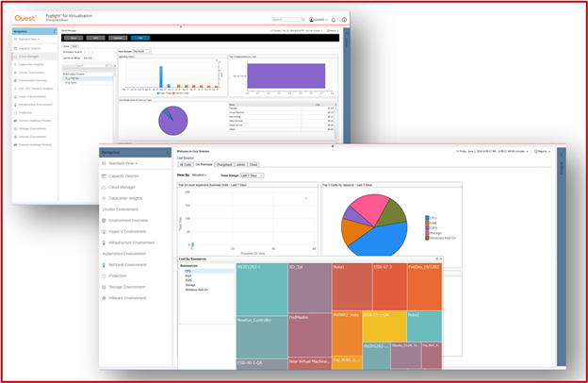Expand the Actions side panel in back window
588x383 pixels.
click(347, 33)
